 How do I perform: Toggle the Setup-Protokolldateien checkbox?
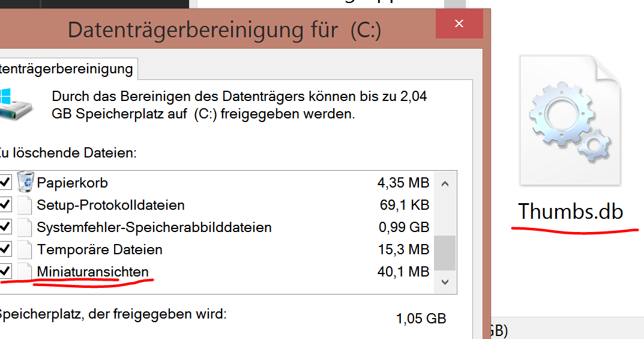(x=5, y=205)
